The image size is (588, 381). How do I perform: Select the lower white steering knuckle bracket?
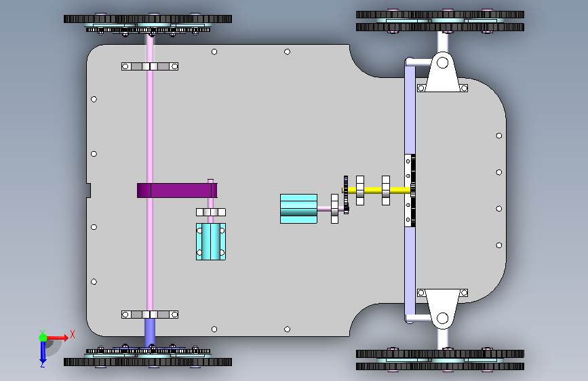(x=442, y=308)
